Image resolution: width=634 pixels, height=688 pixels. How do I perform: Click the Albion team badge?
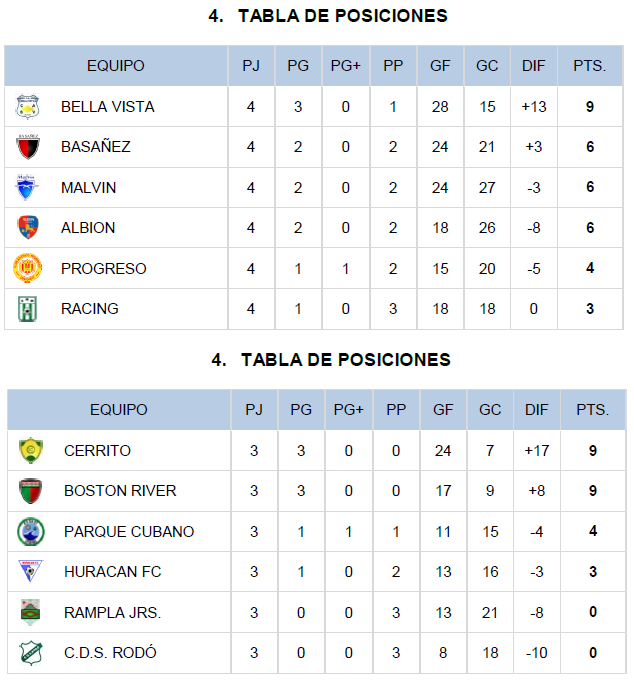(28, 227)
